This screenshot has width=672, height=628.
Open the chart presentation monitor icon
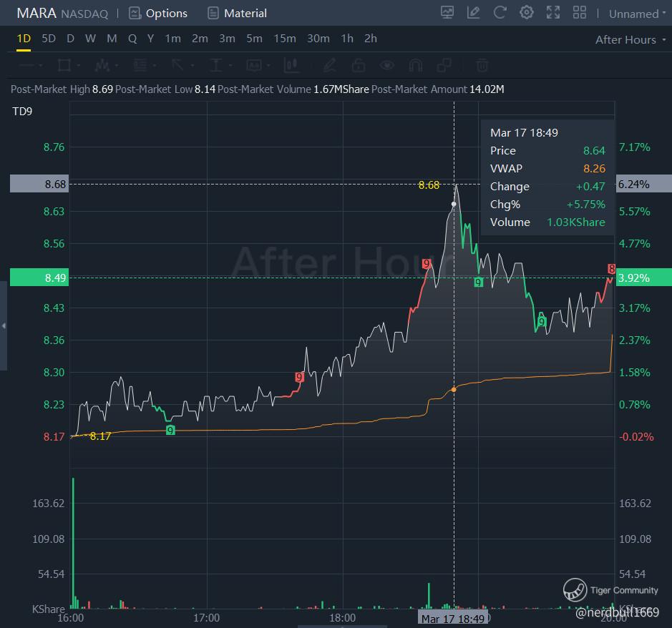447,12
